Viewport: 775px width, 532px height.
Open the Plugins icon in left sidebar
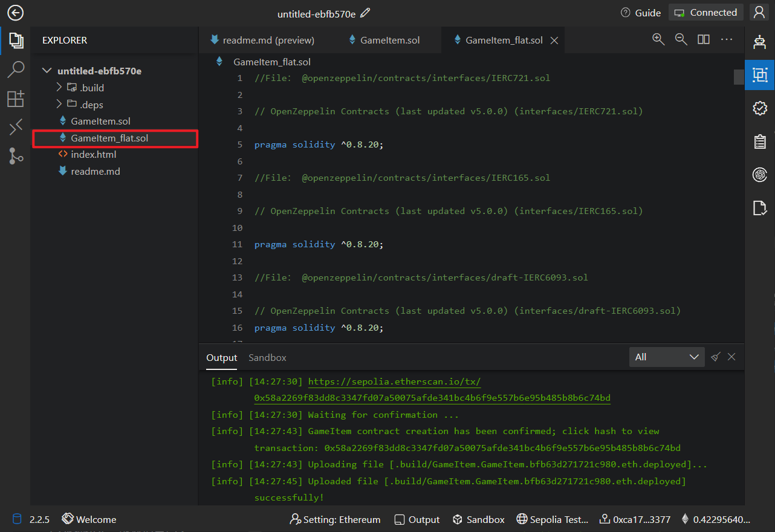[16, 99]
